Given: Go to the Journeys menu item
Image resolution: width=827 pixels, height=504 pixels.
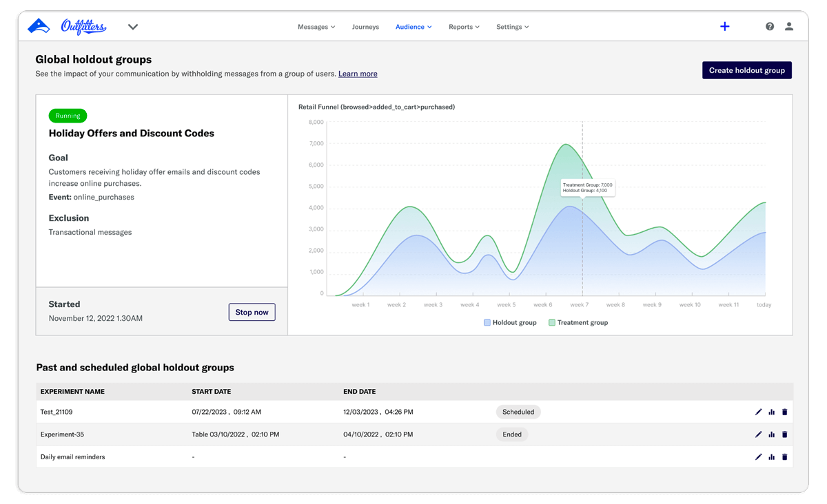Looking at the screenshot, I should [x=365, y=27].
